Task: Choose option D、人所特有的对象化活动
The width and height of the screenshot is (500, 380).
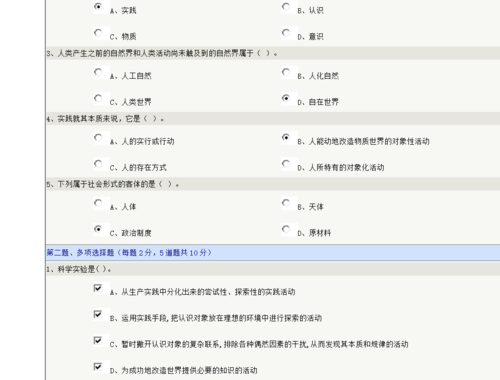Action: (286, 164)
